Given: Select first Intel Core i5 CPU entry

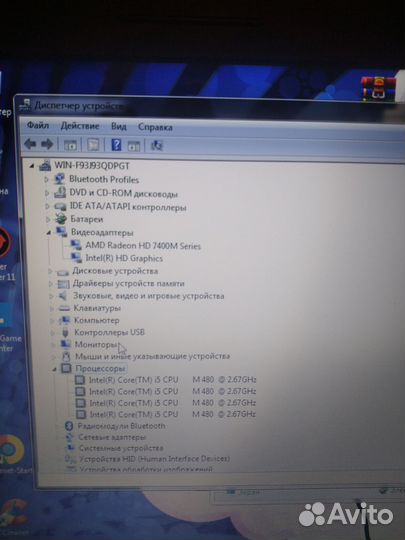Looking at the screenshot, I should click(x=173, y=380).
